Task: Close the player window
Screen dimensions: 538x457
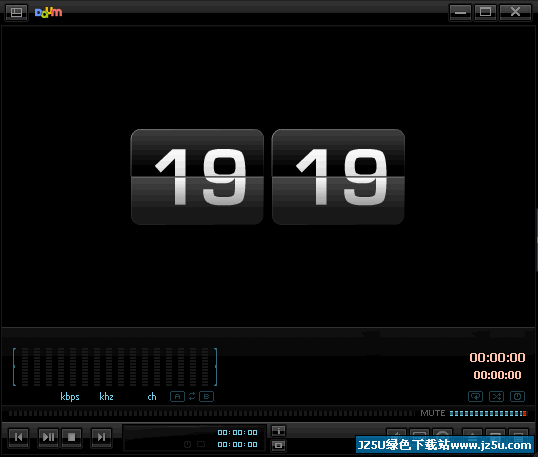Action: point(515,13)
